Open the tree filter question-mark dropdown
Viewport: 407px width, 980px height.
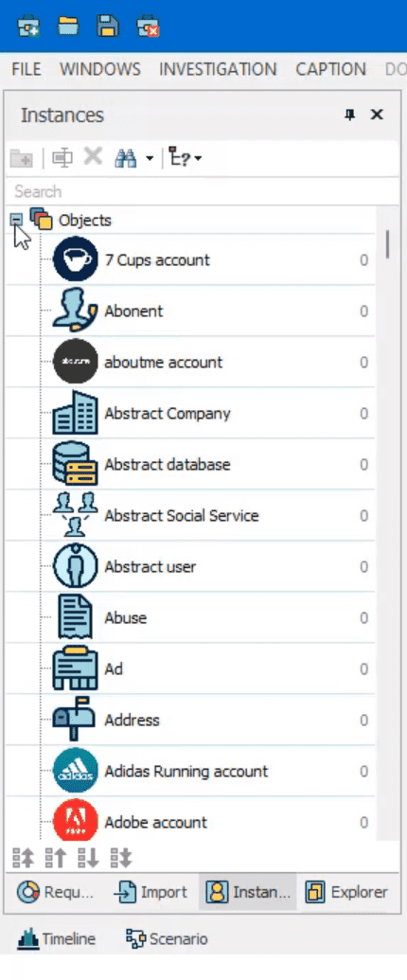(x=186, y=158)
